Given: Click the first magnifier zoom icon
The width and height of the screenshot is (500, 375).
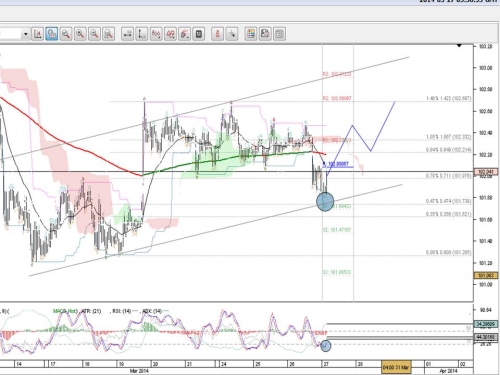Looking at the screenshot, I should (x=66, y=34).
